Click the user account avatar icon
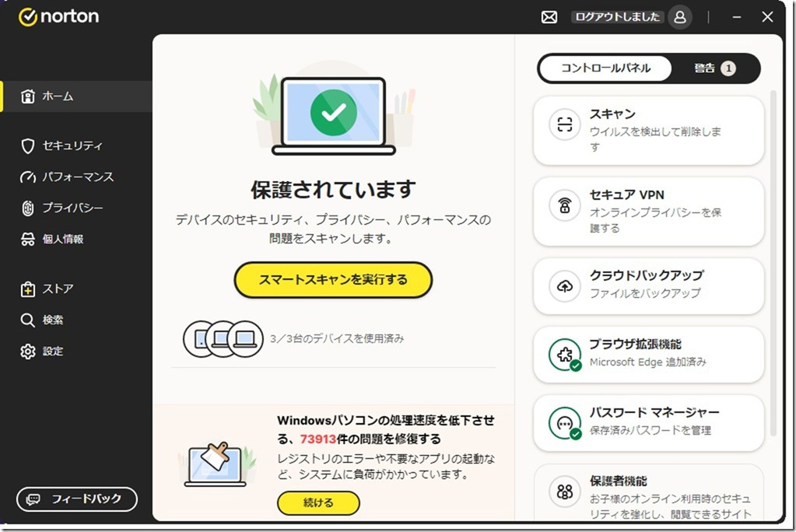Image resolution: width=796 pixels, height=532 pixels. [680, 17]
